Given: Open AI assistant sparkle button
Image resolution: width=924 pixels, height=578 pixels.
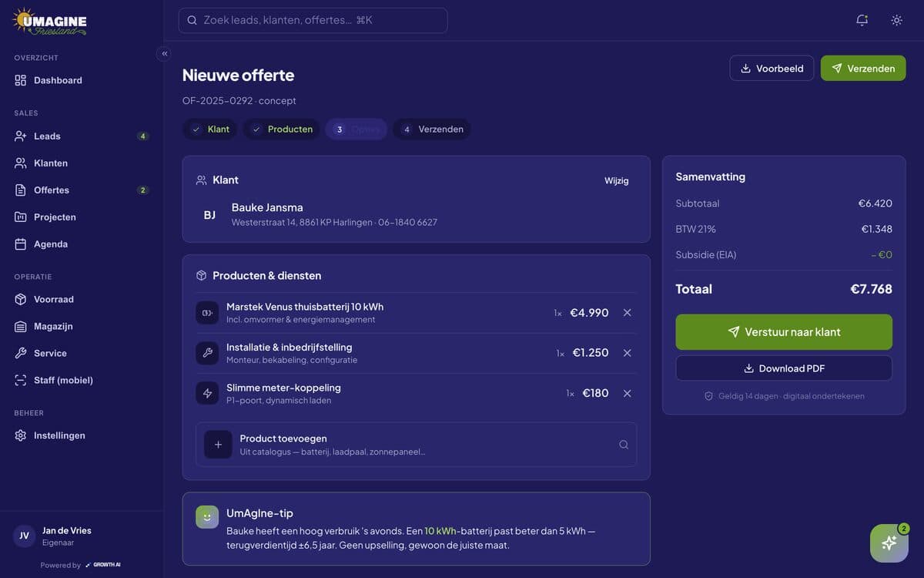Looking at the screenshot, I should [x=889, y=543].
